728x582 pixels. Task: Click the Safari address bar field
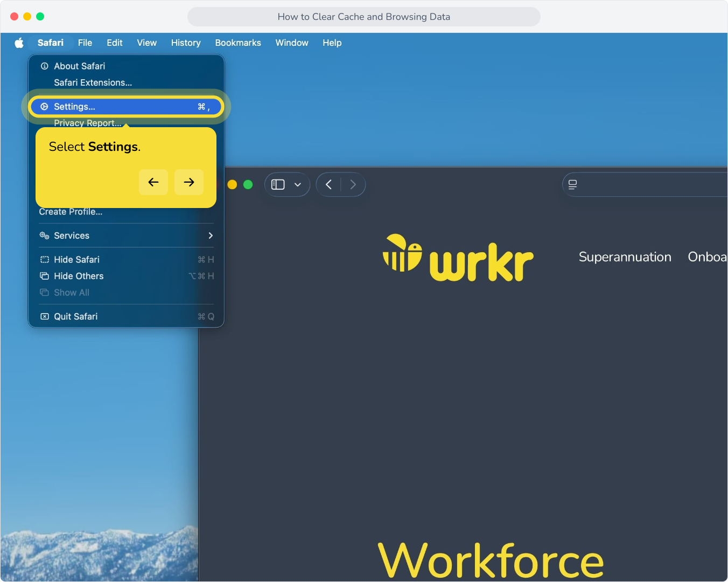(645, 184)
